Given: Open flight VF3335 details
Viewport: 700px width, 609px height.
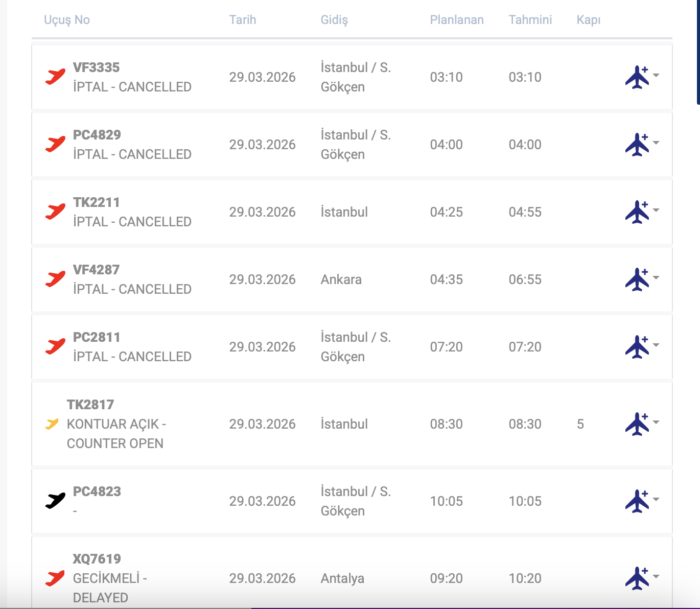Looking at the screenshot, I should click(x=97, y=67).
